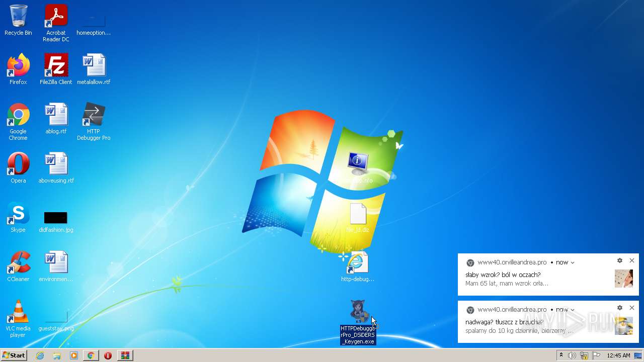Select the ablog.rtf document icon
Screen dimensions: 644x362
click(x=56, y=119)
